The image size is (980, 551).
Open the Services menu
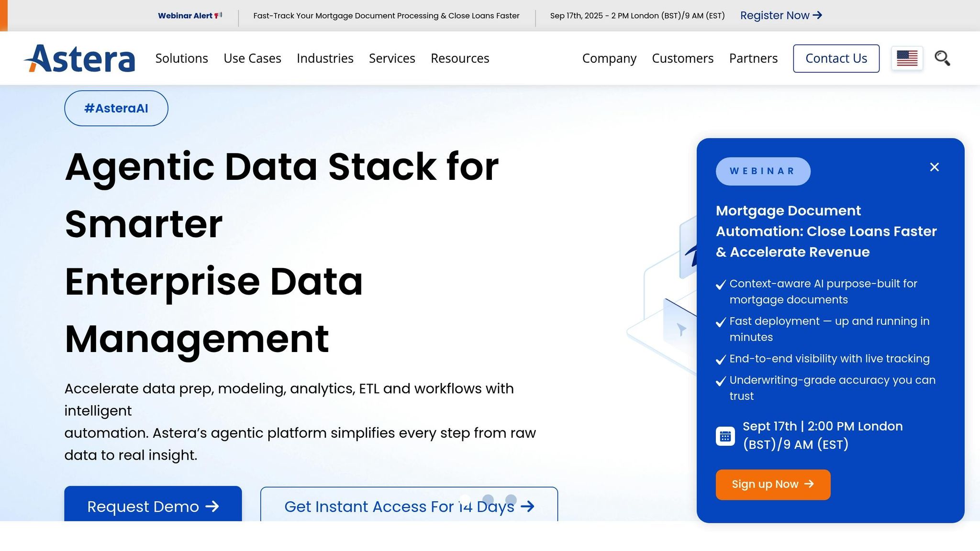coord(392,58)
